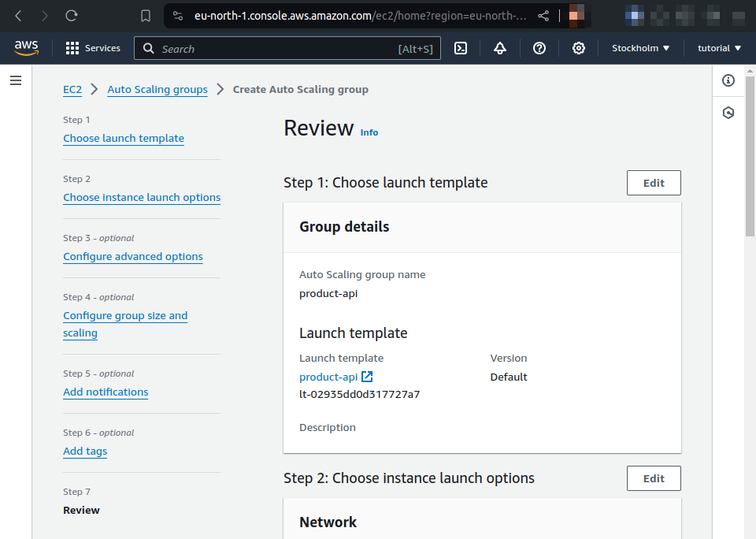
Task: Open the info panel icon on right rail
Action: pos(728,80)
